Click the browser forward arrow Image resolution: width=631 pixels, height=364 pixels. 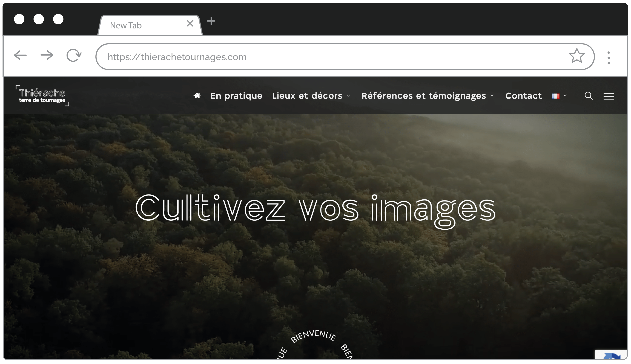(x=47, y=55)
